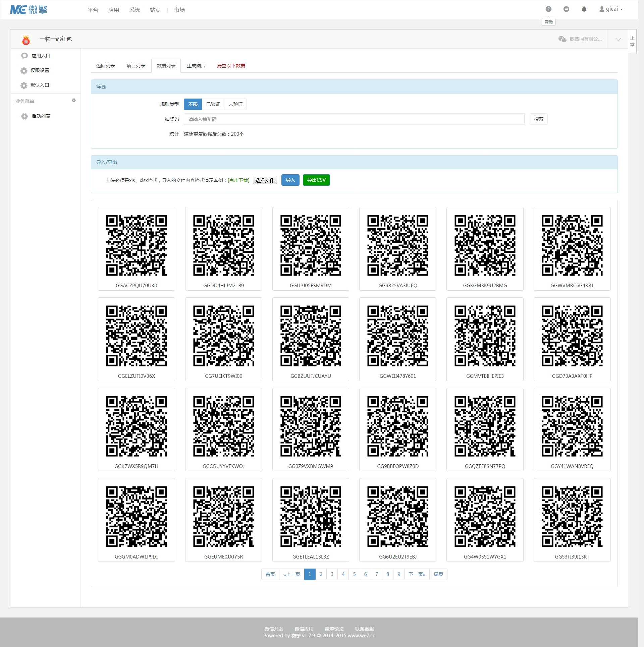Click QR code GGUPJ05ESMRDM
Screen dimensions: 644x647
(311, 245)
